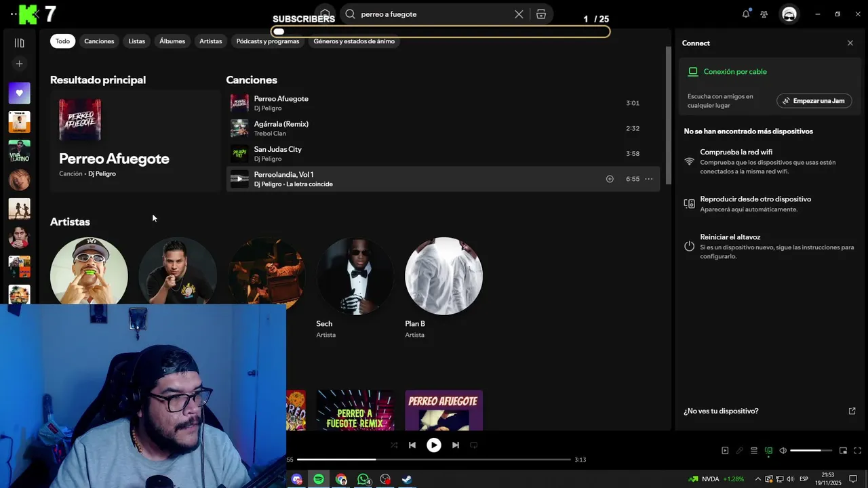Screen dimensions: 868x488
Task: Select Pódcasts y programas filter
Action: click(268, 41)
